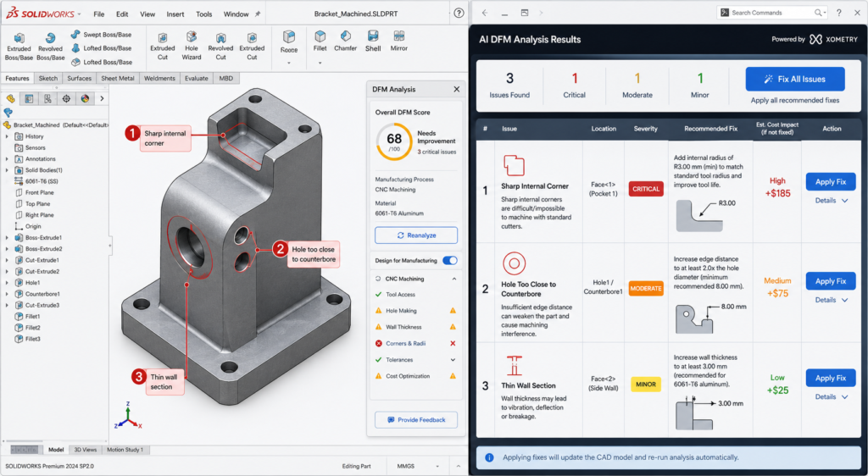The height and width of the screenshot is (476, 868).
Task: Click the Provide Feedback button
Action: click(416, 419)
